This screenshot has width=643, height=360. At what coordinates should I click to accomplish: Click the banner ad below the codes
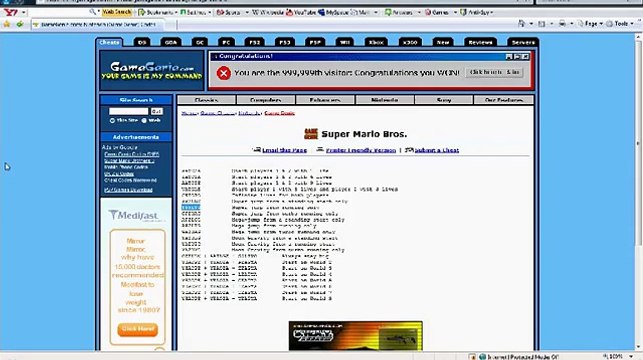356,336
